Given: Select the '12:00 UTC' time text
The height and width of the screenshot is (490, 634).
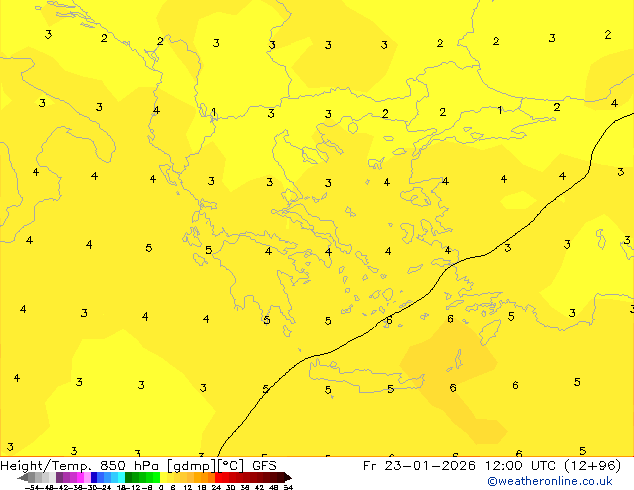Looking at the screenshot, I should (x=520, y=466).
